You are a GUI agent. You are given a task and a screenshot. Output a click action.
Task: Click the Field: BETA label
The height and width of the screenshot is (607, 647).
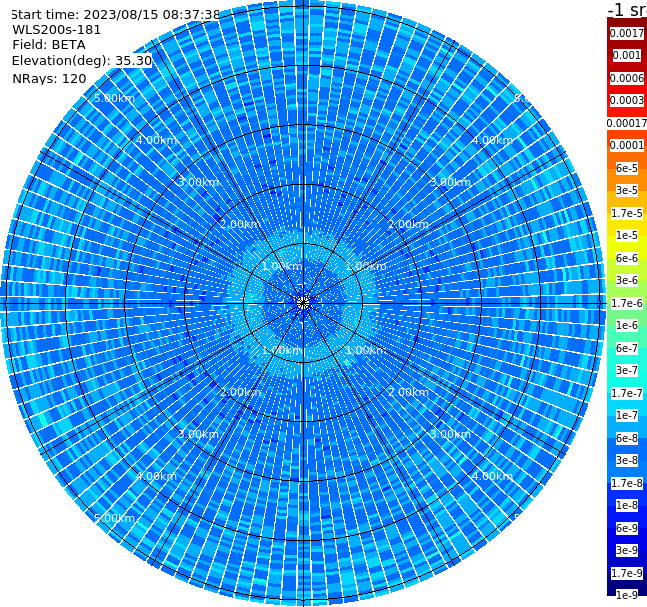click(x=49, y=45)
